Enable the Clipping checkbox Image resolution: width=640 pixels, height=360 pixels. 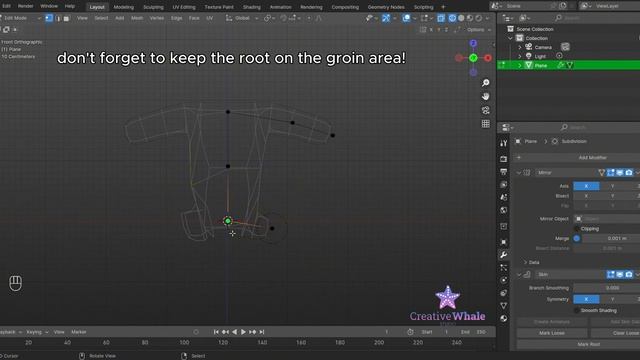(x=577, y=229)
